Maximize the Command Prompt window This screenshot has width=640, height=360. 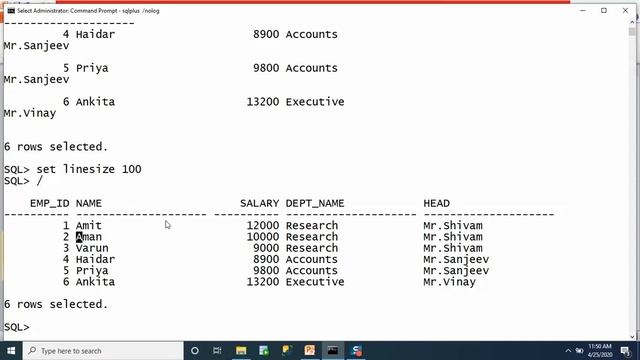[604, 11]
